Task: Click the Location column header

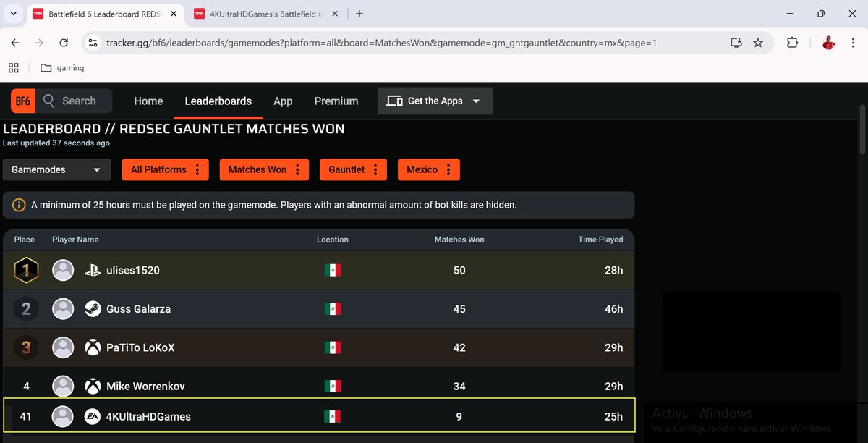Action: click(x=333, y=240)
